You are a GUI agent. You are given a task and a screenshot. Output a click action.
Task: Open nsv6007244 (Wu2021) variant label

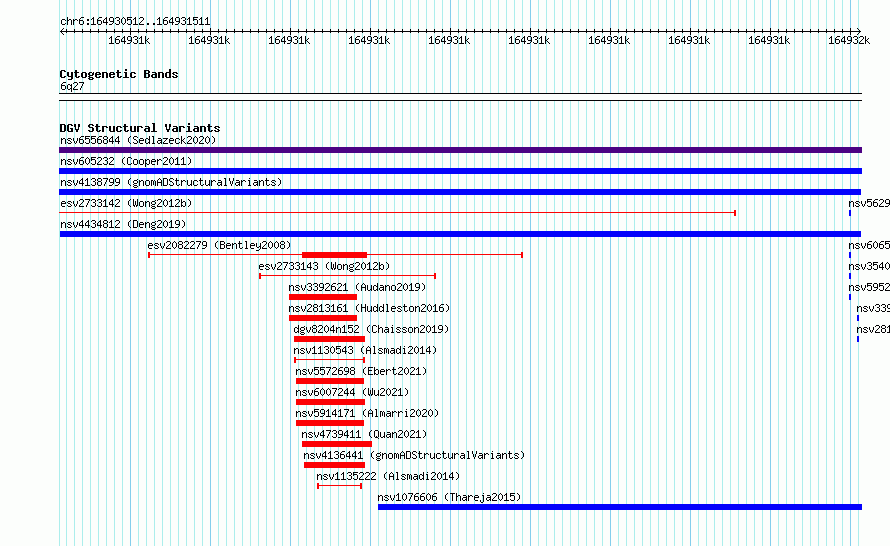click(352, 392)
